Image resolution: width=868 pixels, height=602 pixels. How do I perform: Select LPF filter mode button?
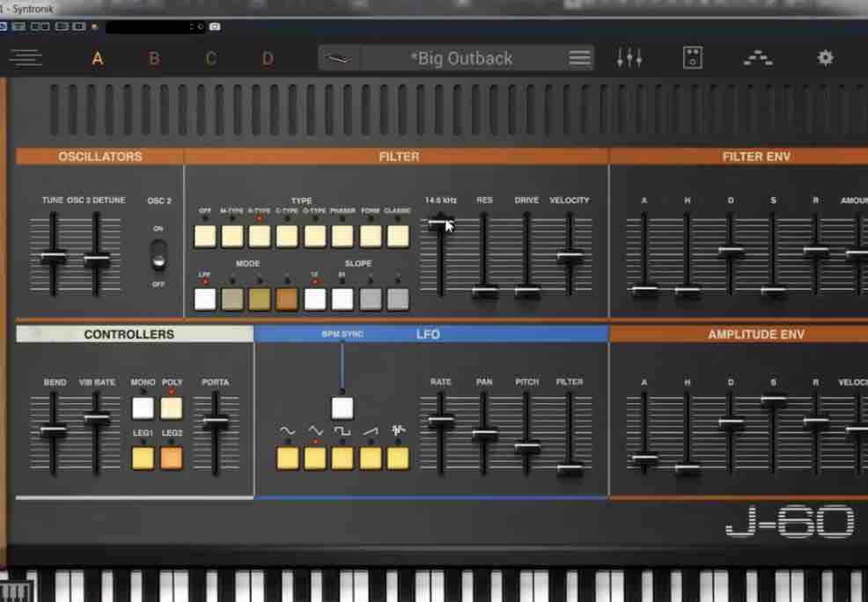click(x=205, y=298)
